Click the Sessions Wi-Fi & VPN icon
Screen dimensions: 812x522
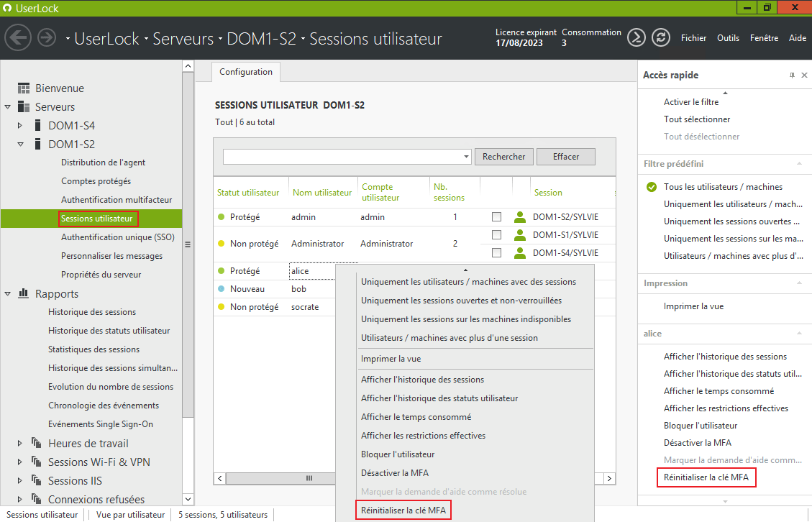pos(36,462)
